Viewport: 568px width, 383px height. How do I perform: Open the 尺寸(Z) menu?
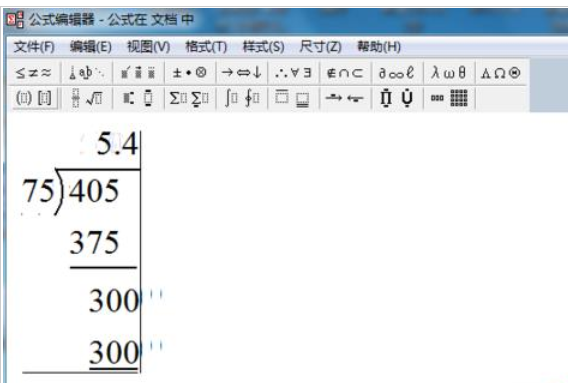[x=321, y=47]
